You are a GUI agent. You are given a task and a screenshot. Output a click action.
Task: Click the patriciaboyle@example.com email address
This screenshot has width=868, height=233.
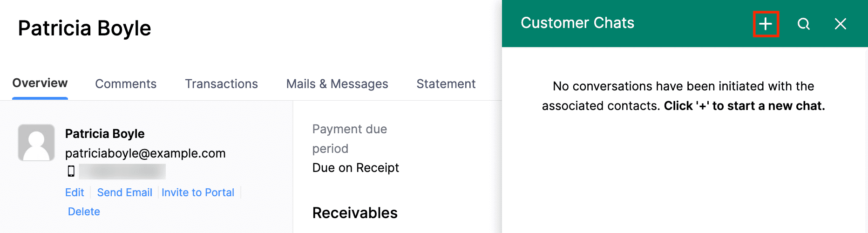145,153
